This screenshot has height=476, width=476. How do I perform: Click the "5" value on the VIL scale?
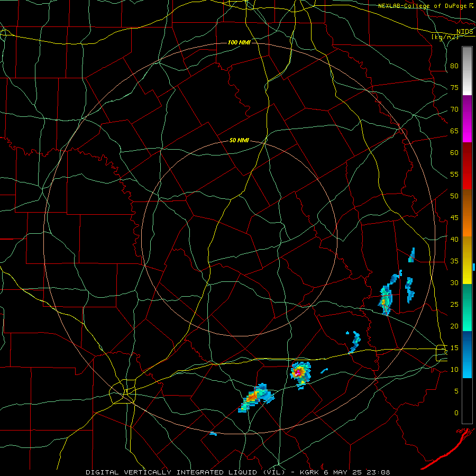click(456, 391)
